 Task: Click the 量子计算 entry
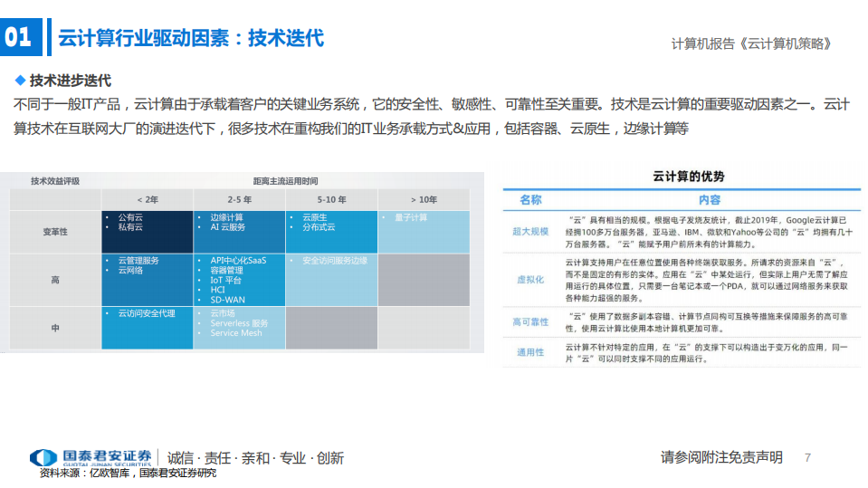click(411, 217)
